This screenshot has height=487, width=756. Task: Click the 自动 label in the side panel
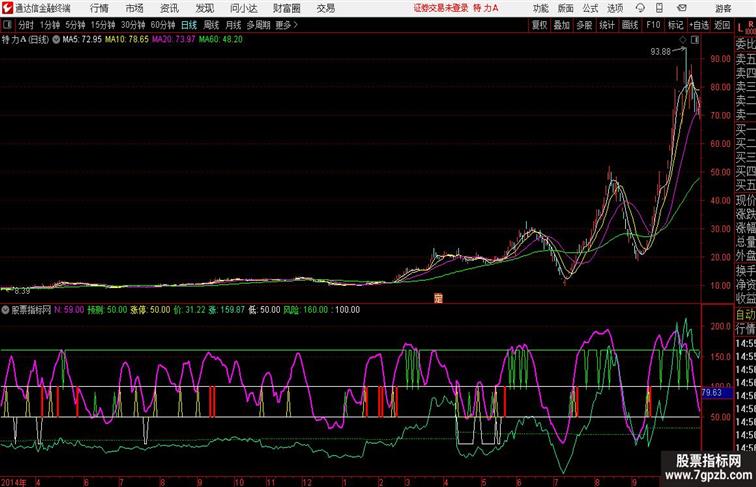(x=746, y=315)
